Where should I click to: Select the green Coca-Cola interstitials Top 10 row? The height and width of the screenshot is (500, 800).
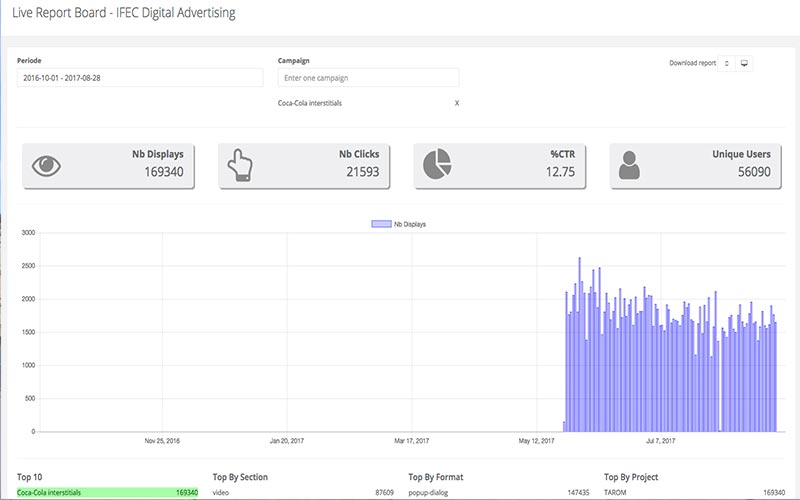107,493
